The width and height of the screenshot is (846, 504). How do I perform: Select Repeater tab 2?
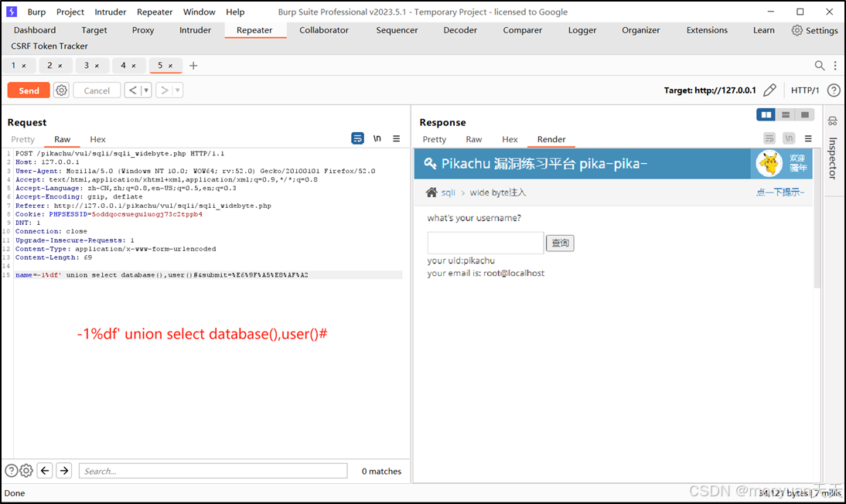point(49,65)
